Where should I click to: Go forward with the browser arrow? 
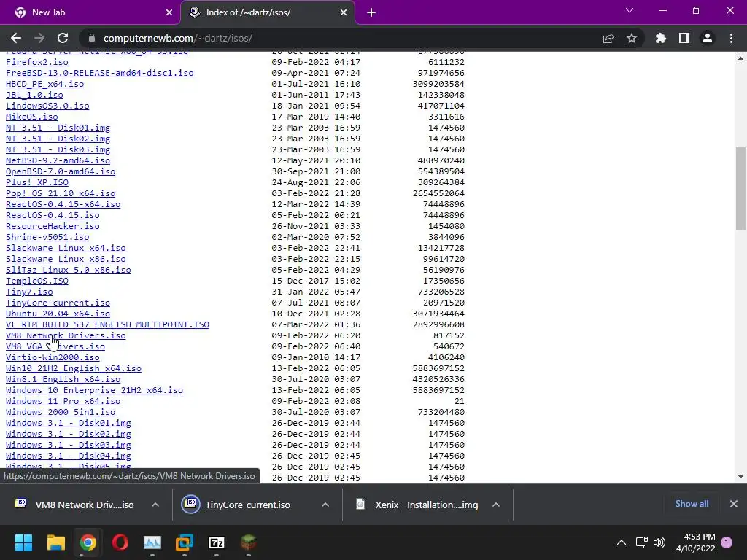(39, 38)
